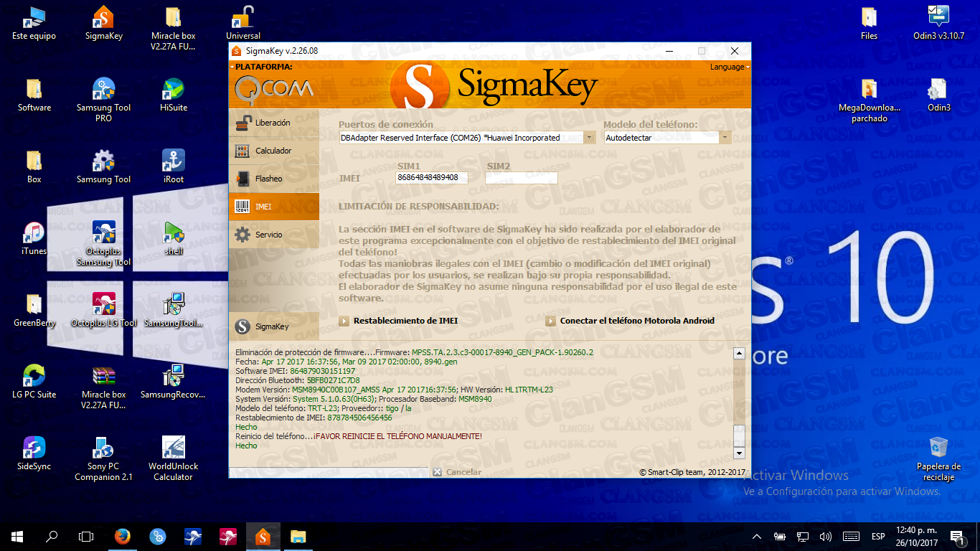The width and height of the screenshot is (980, 551).
Task: Select the SamsungRecov... desktop icon
Action: tap(173, 382)
